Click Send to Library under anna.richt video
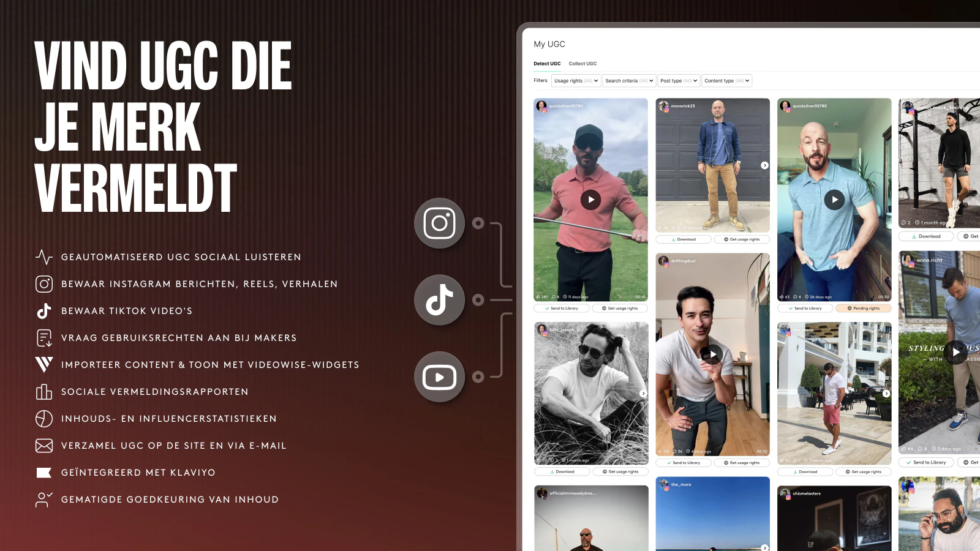The image size is (980, 551). (926, 463)
